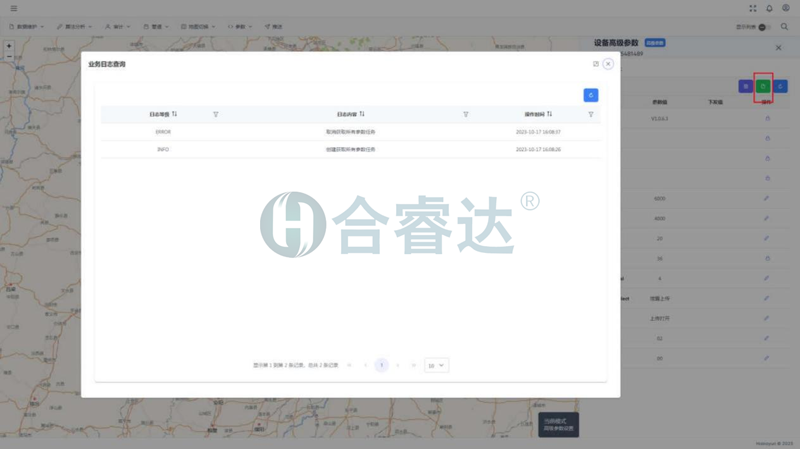Click the blue badge beside the 设备高级参数 title
The height and width of the screenshot is (449, 800).
pyautogui.click(x=655, y=43)
